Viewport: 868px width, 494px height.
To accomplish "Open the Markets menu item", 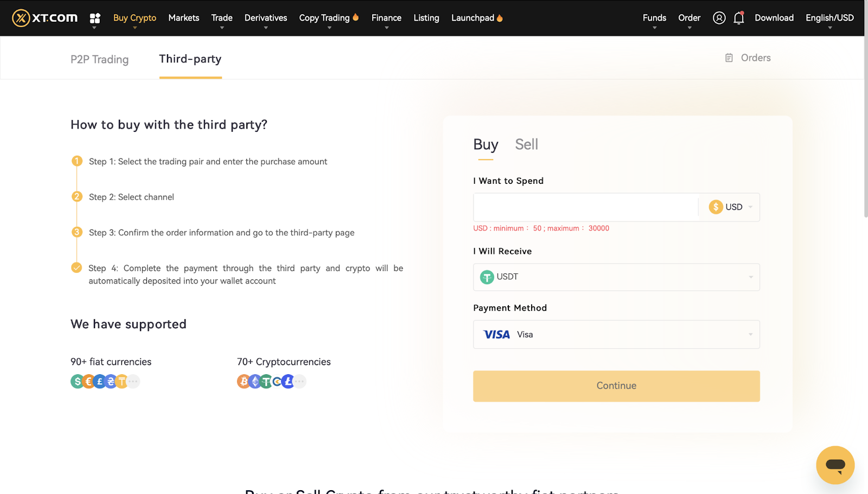I will [183, 18].
